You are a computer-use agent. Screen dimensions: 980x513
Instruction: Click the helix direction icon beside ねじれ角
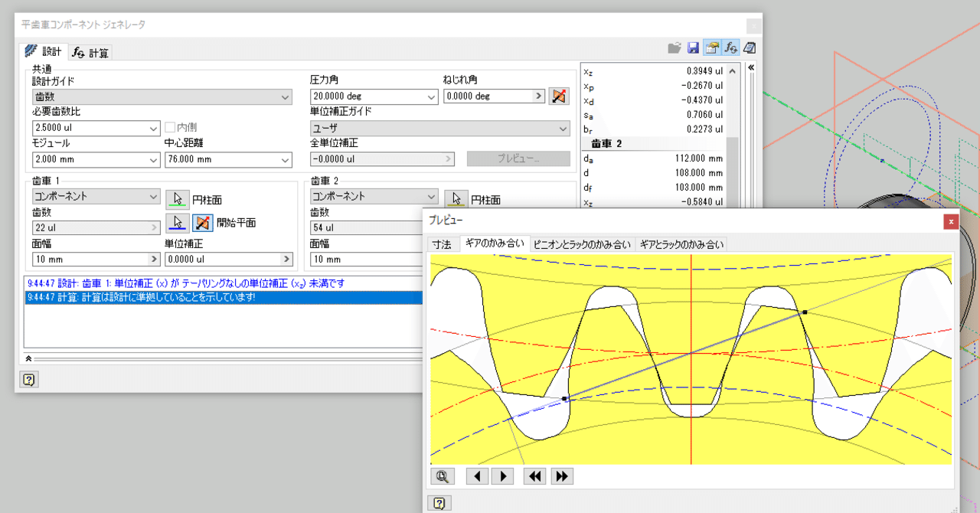(x=560, y=96)
